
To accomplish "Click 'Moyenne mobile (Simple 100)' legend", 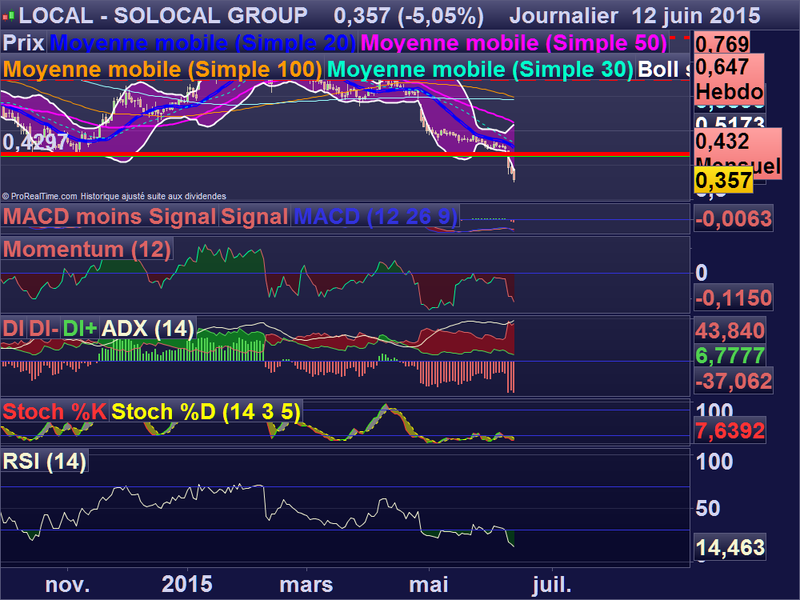I will (x=162, y=69).
